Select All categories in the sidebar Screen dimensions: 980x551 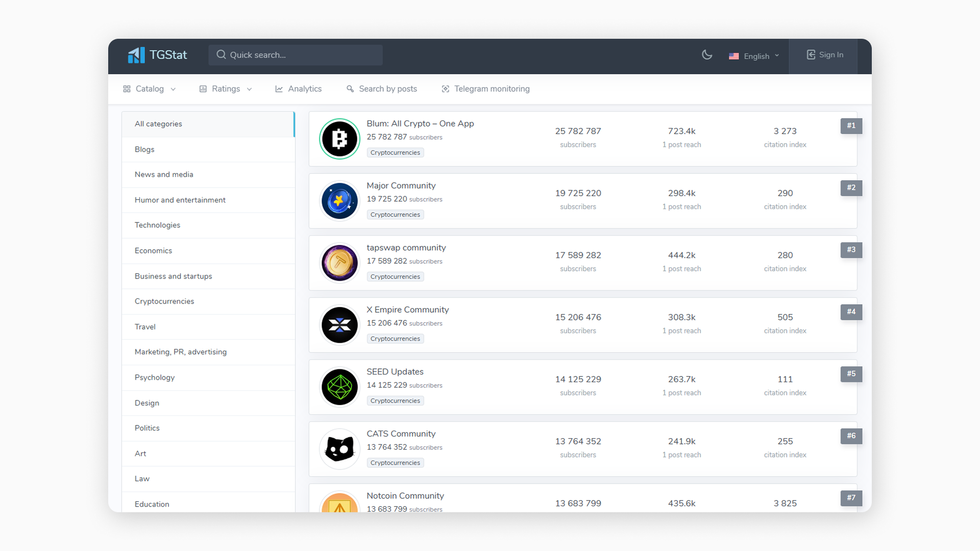[208, 124]
